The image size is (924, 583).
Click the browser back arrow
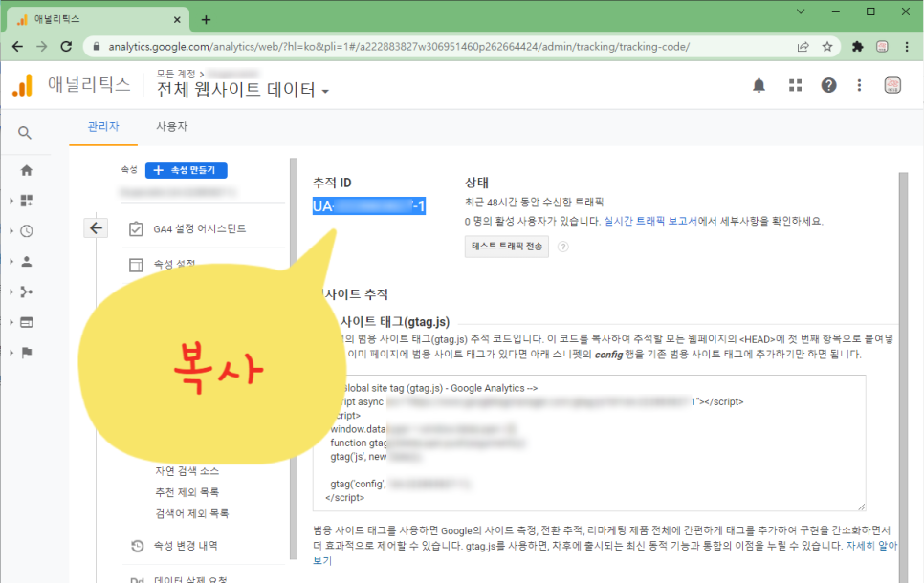[x=17, y=47]
